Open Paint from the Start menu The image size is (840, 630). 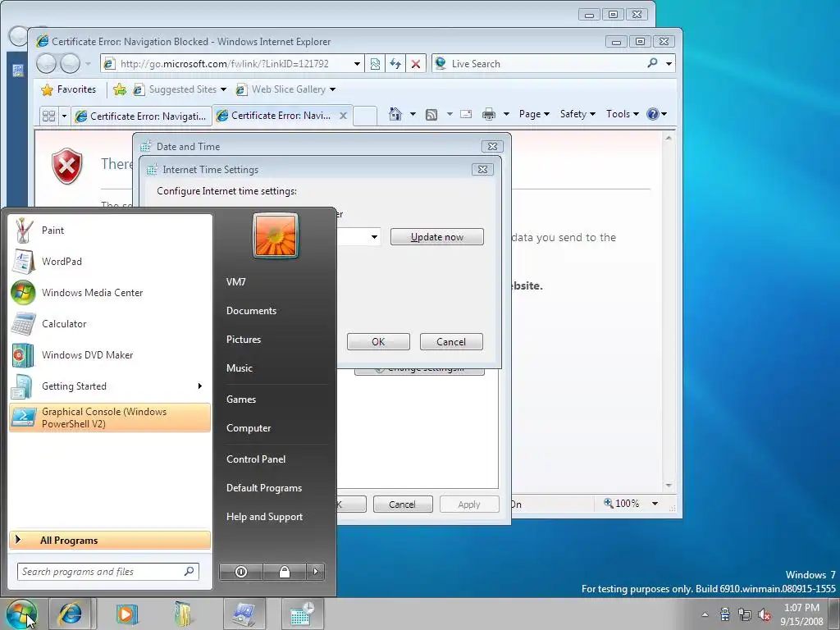coord(110,231)
